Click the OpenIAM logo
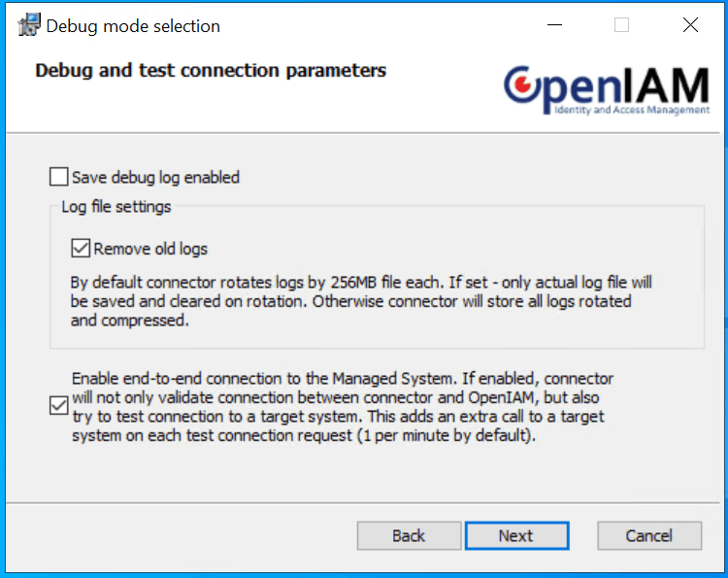Screen dimensions: 728x578 [607, 90]
